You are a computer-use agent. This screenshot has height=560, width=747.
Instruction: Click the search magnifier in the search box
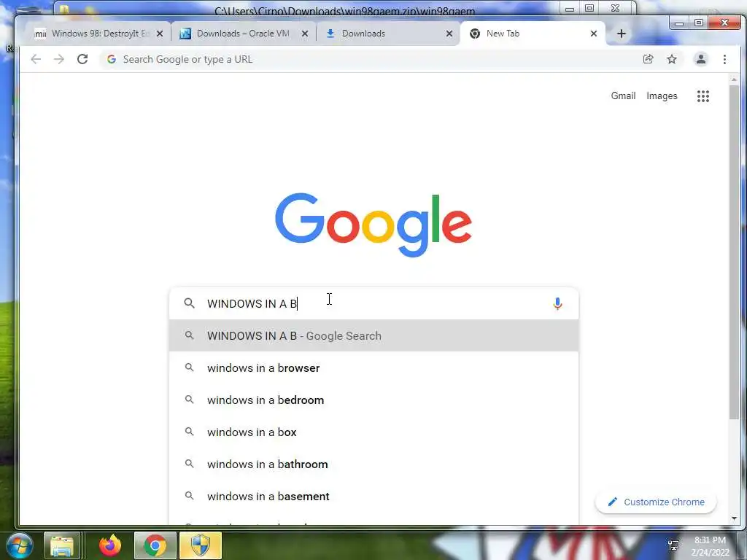click(x=189, y=303)
